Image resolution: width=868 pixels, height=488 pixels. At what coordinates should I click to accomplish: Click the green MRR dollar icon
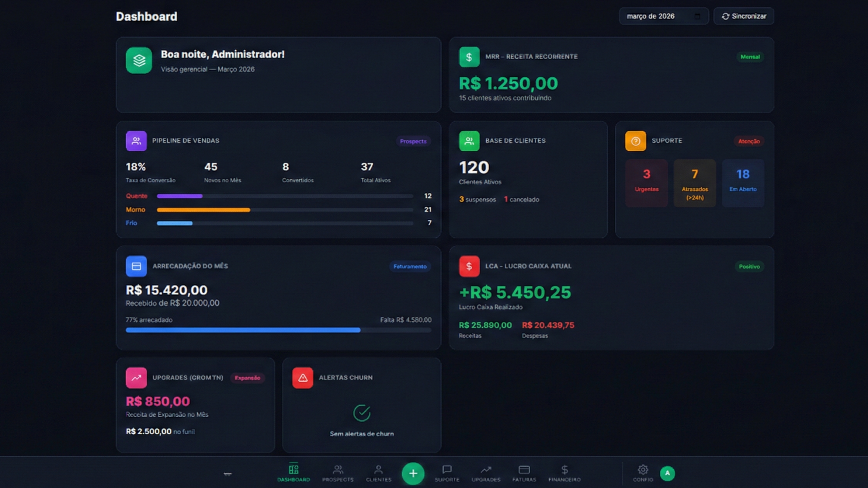pos(469,57)
